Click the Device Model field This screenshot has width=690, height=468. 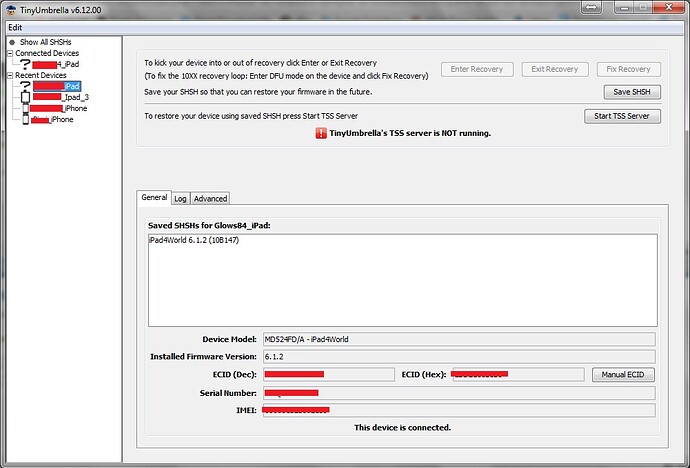point(457,339)
